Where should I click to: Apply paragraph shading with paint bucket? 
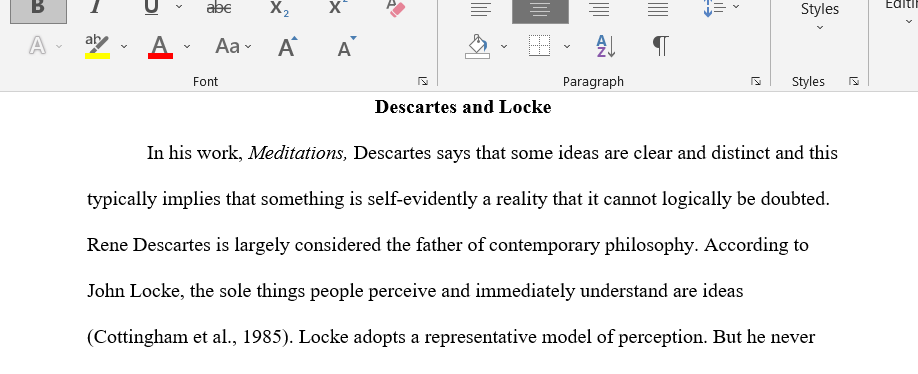pos(478,46)
